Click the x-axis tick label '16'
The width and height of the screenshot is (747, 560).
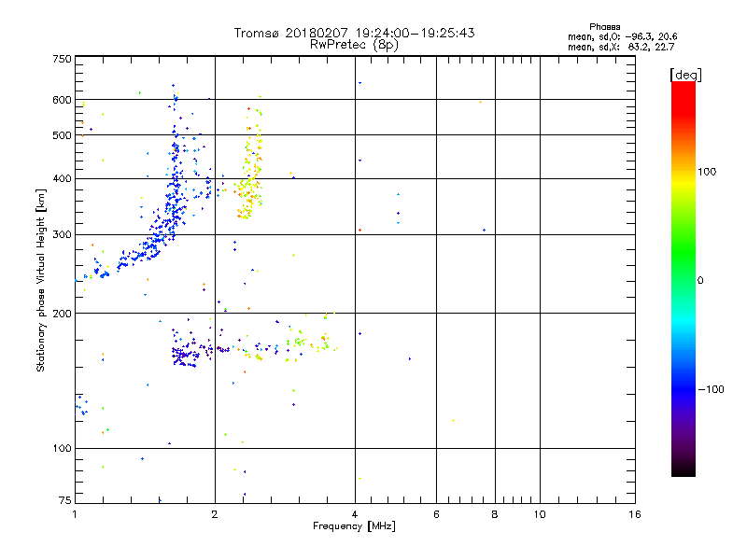point(635,514)
